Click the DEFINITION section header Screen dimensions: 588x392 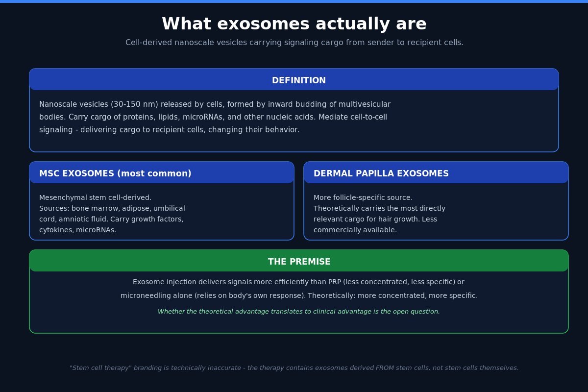(x=294, y=80)
